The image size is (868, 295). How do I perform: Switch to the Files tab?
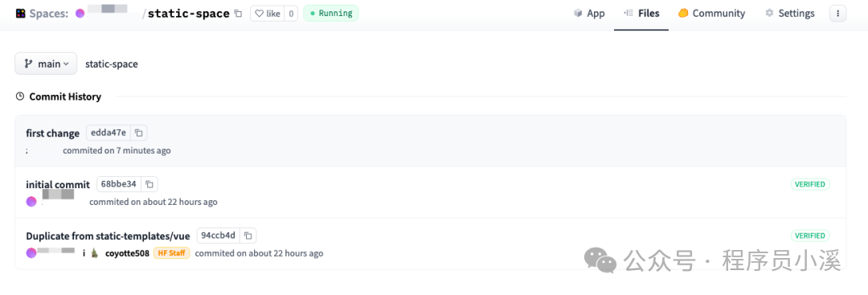click(641, 14)
